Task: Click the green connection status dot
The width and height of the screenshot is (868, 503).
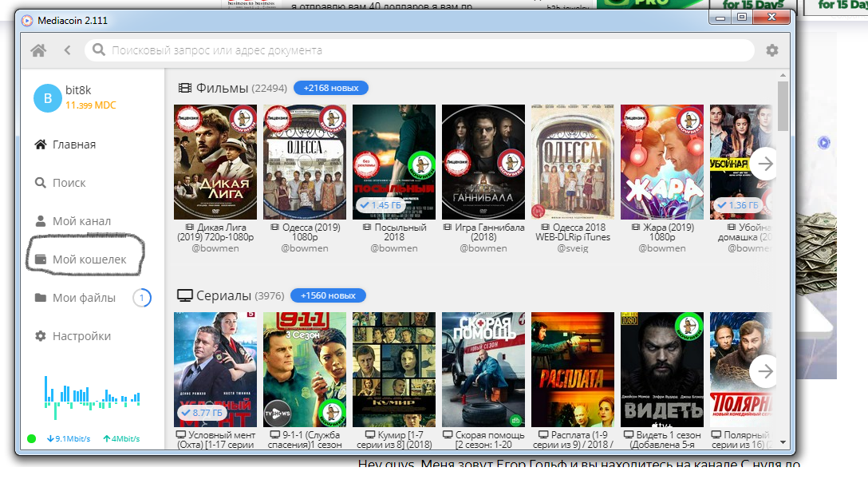Action: coord(32,439)
